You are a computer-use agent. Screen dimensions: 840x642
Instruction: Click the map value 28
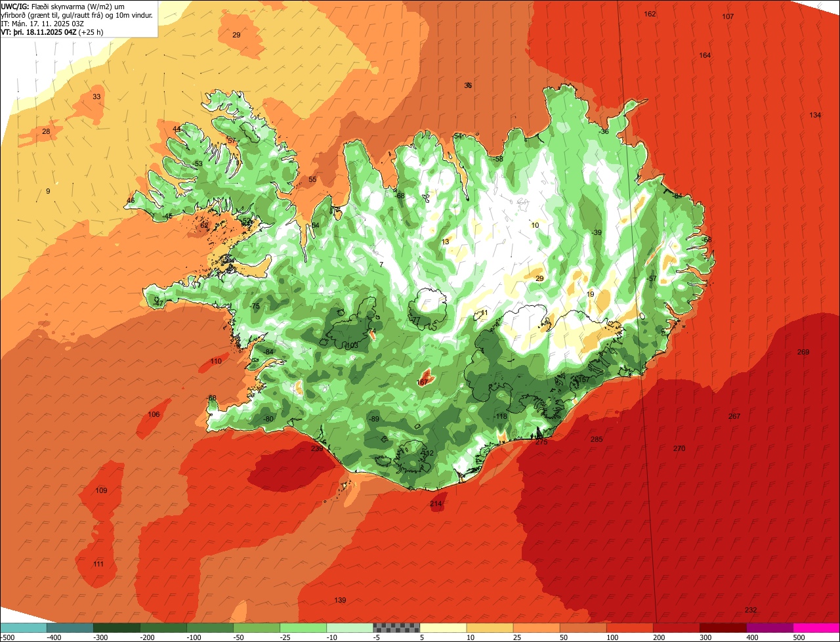pyautogui.click(x=46, y=131)
